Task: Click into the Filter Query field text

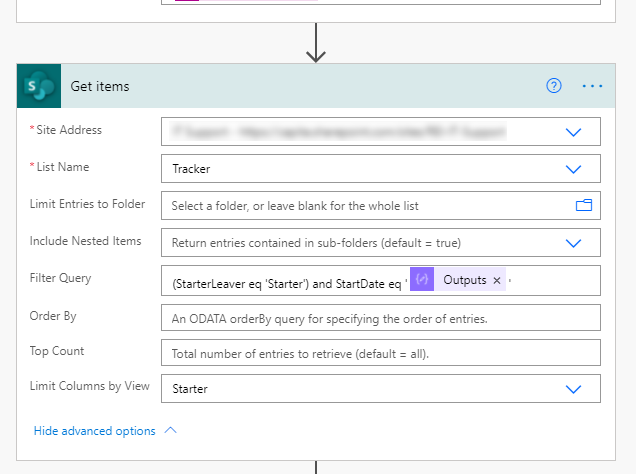Action: click(x=285, y=284)
